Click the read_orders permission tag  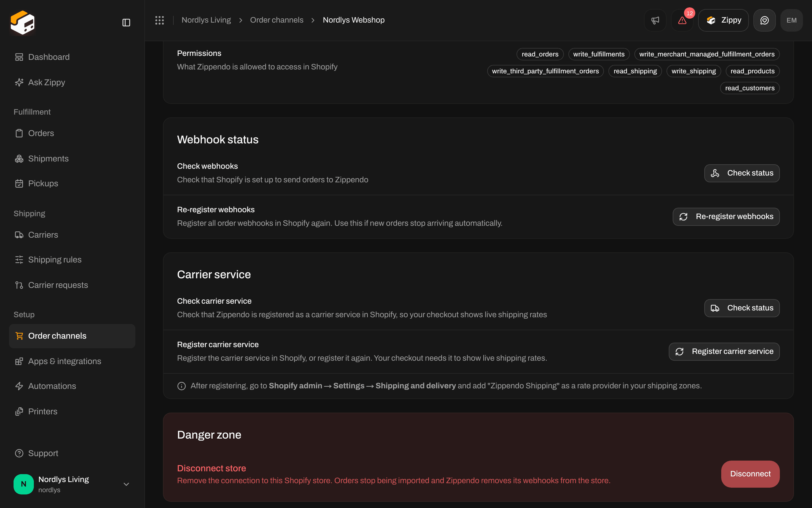540,54
